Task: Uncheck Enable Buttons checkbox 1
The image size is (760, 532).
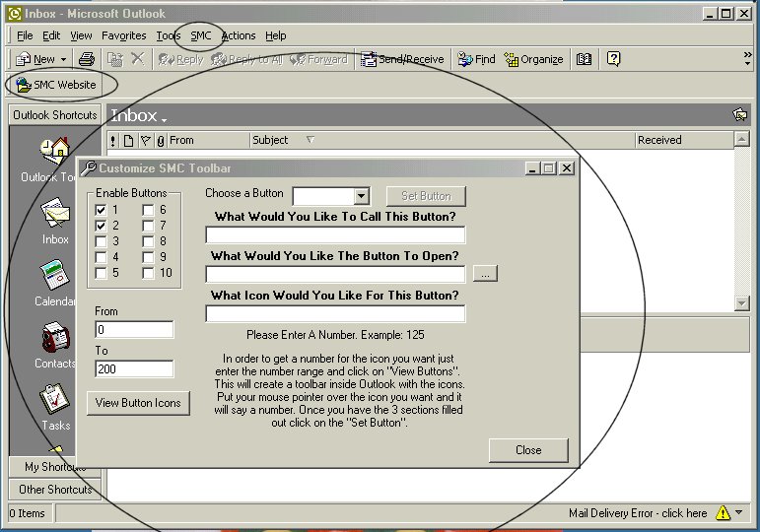Action: (x=101, y=210)
